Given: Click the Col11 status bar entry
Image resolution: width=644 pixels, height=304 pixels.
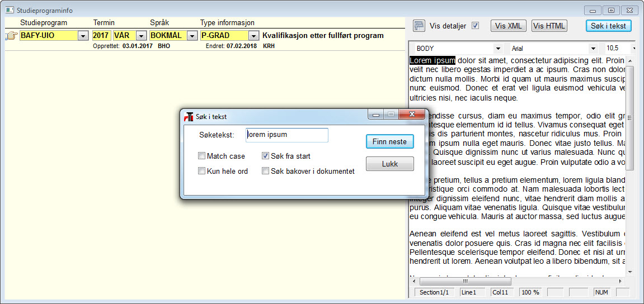Looking at the screenshot, I should [501, 292].
